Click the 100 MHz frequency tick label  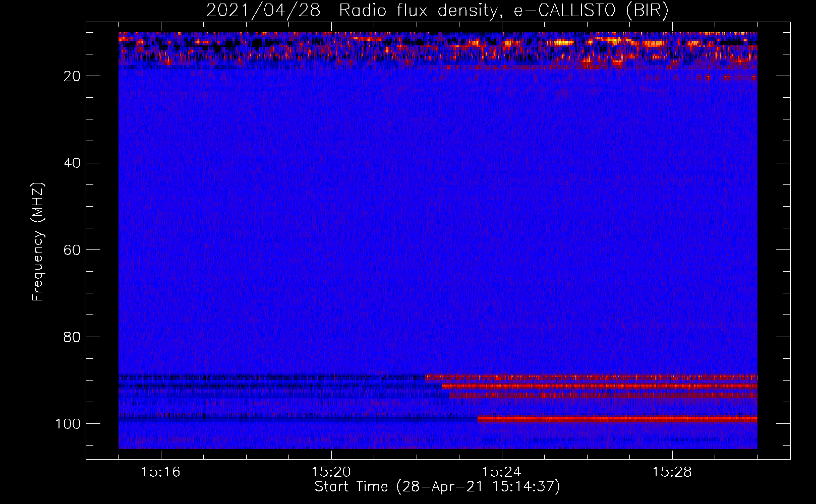point(69,423)
